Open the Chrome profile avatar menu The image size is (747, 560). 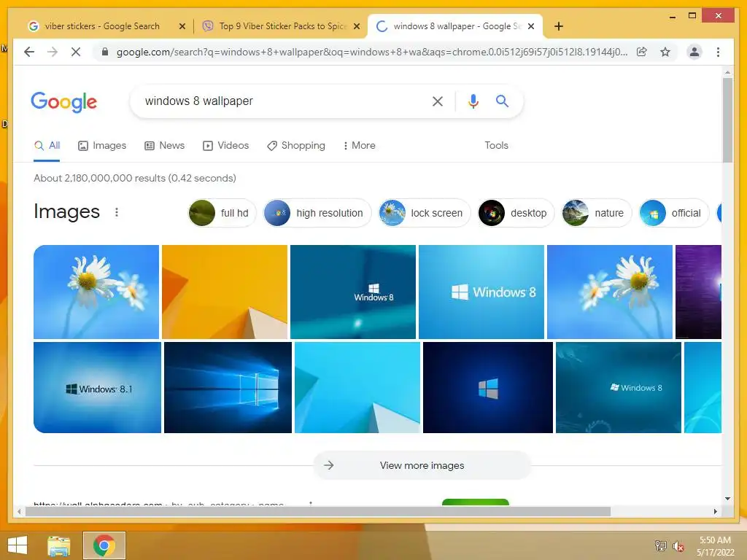pos(694,52)
